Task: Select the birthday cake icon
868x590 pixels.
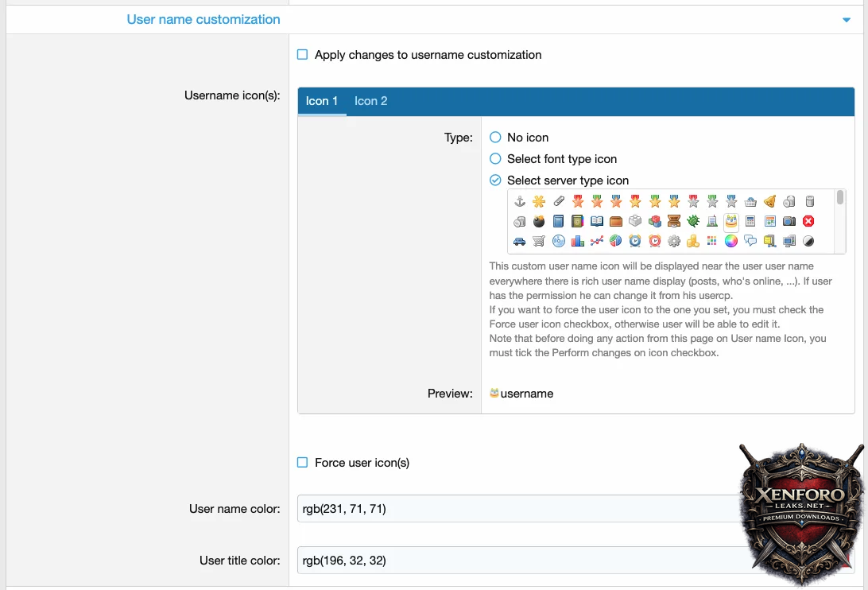Action: (731, 222)
